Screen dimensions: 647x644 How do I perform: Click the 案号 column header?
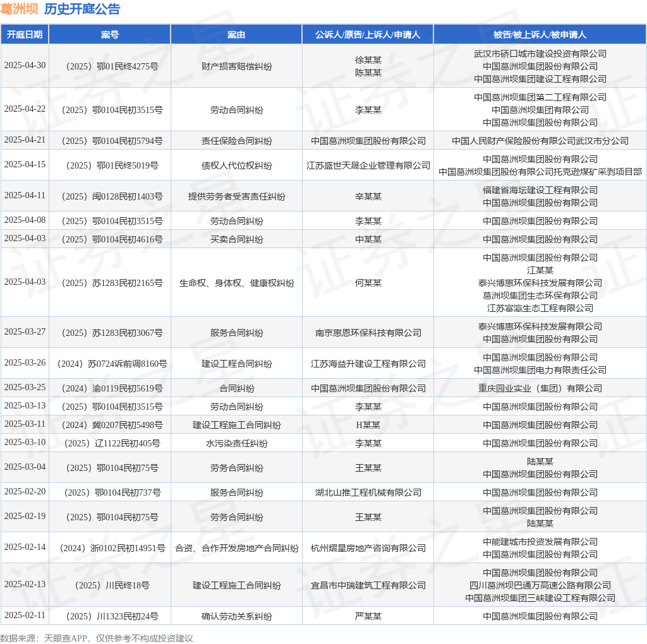pos(110,35)
